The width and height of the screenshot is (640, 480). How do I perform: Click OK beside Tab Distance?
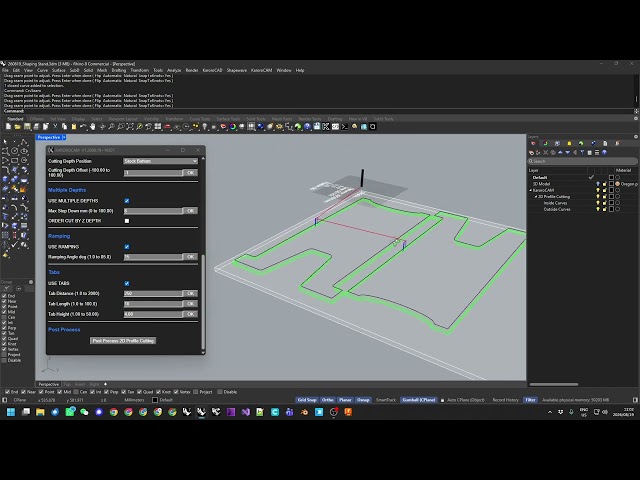point(190,293)
